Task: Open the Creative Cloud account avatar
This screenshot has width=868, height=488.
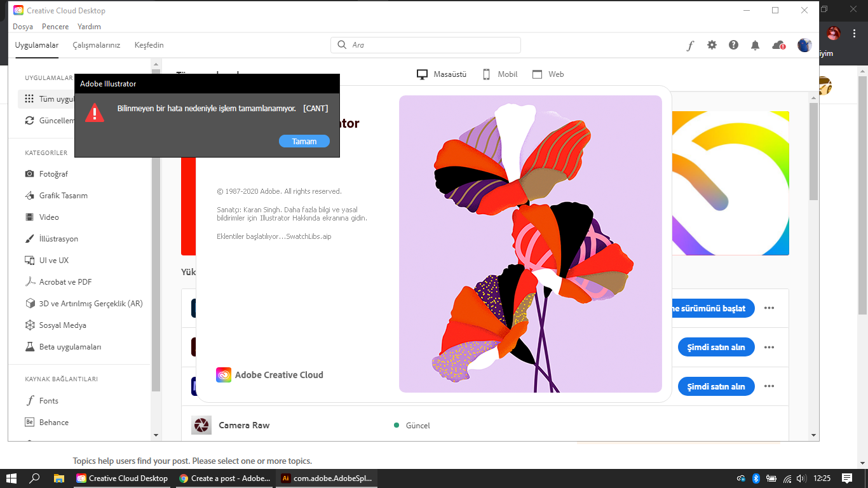Action: click(x=804, y=45)
